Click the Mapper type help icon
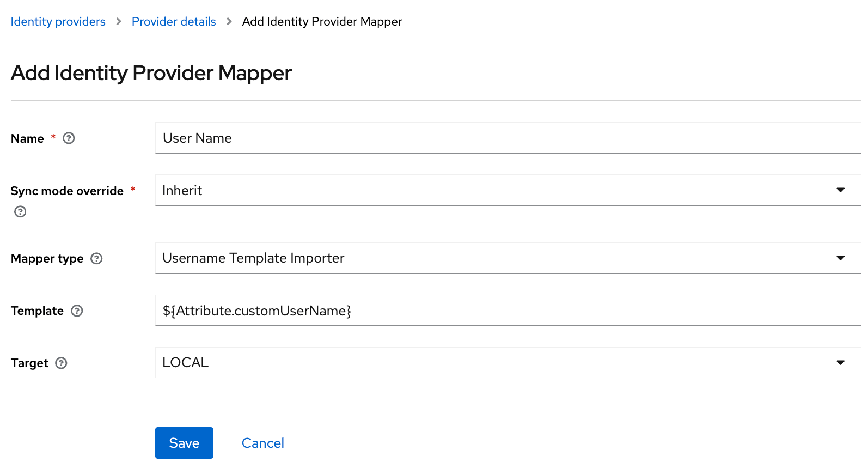 (96, 258)
